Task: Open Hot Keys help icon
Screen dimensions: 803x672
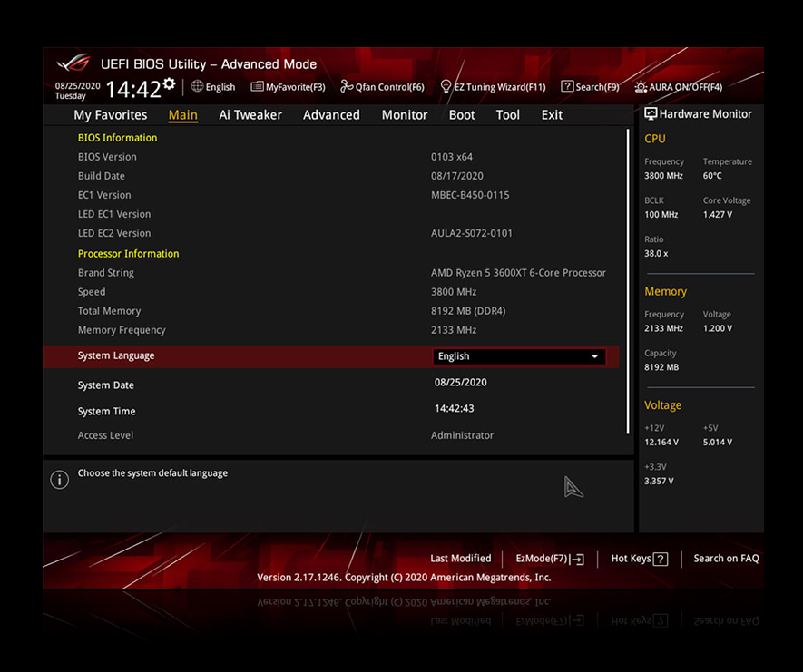Action: [661, 560]
